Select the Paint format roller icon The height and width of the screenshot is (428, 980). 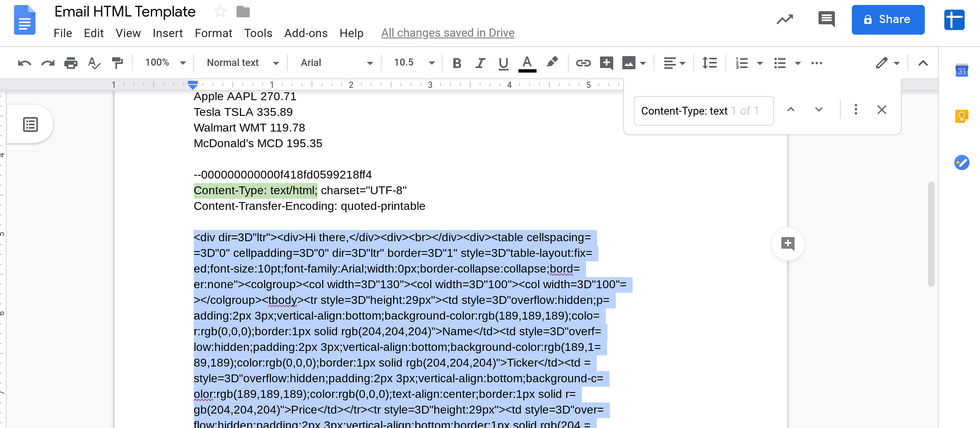(117, 63)
